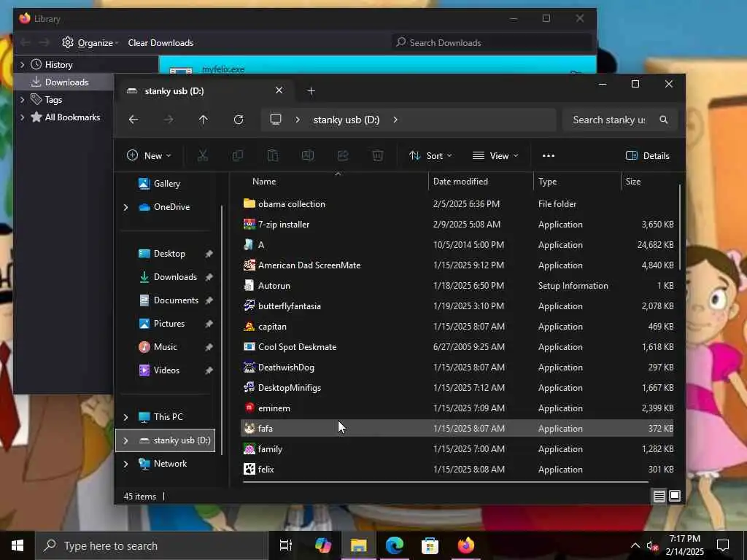This screenshot has height=560, width=747.
Task: Click File Explorer icon on the taskbar
Action: (x=359, y=545)
